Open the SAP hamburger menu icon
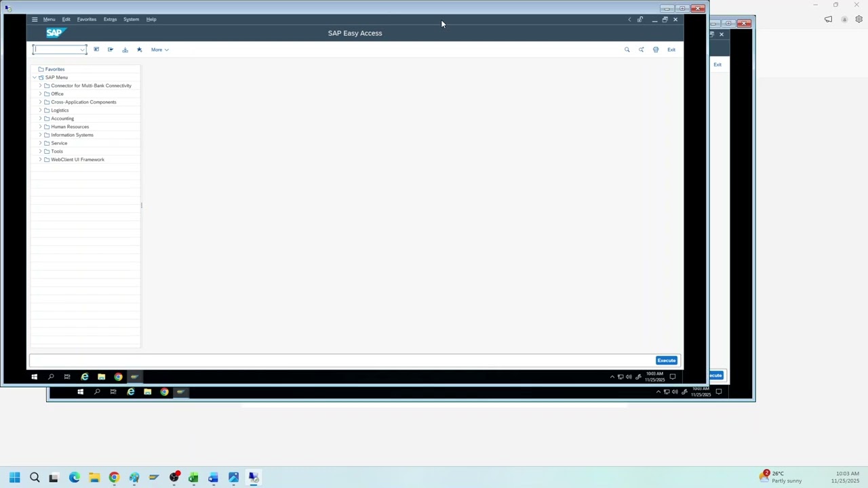Viewport: 868px width, 488px height. [x=35, y=20]
